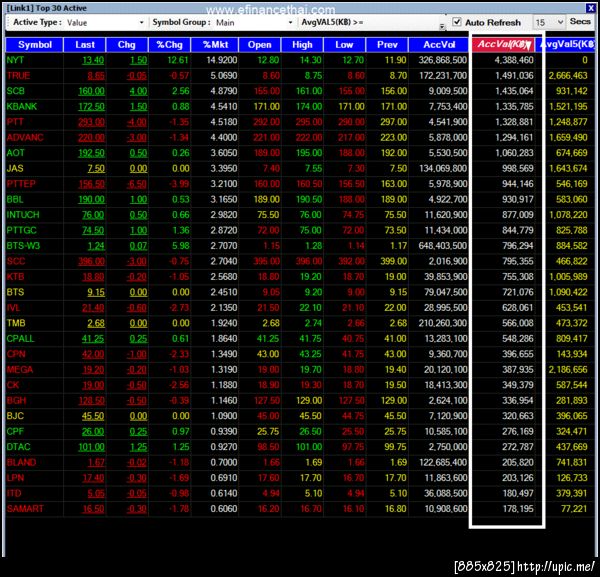Select the KBANK symbol

pos(21,106)
